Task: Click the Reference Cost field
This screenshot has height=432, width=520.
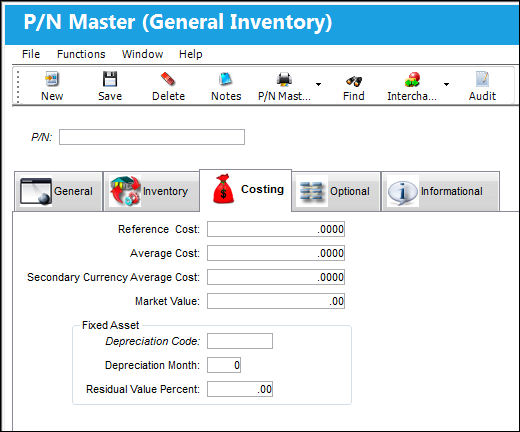Action: tap(276, 229)
